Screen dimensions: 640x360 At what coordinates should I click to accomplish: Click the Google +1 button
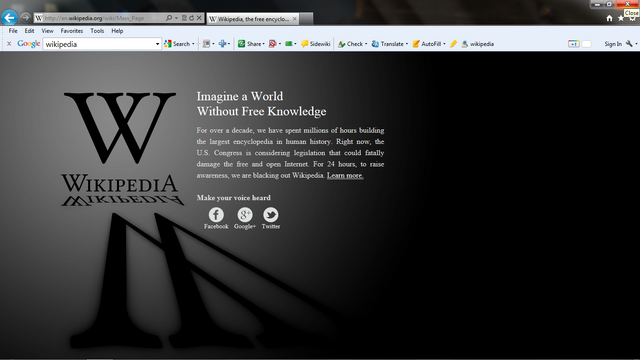click(x=573, y=44)
